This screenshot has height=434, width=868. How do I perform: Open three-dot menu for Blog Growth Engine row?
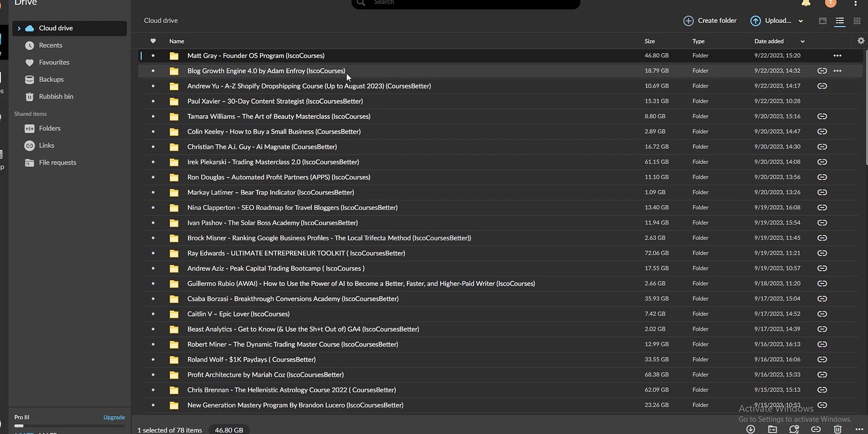pyautogui.click(x=837, y=71)
